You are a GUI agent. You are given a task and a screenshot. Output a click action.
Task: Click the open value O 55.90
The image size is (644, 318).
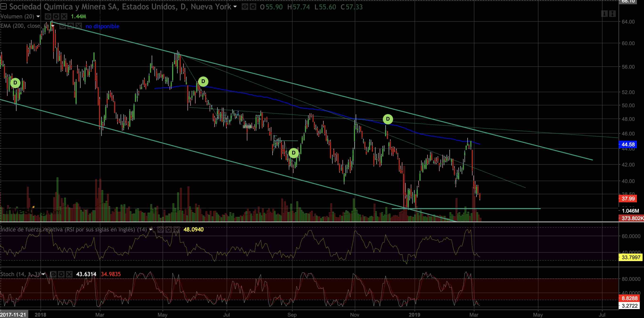(x=271, y=7)
